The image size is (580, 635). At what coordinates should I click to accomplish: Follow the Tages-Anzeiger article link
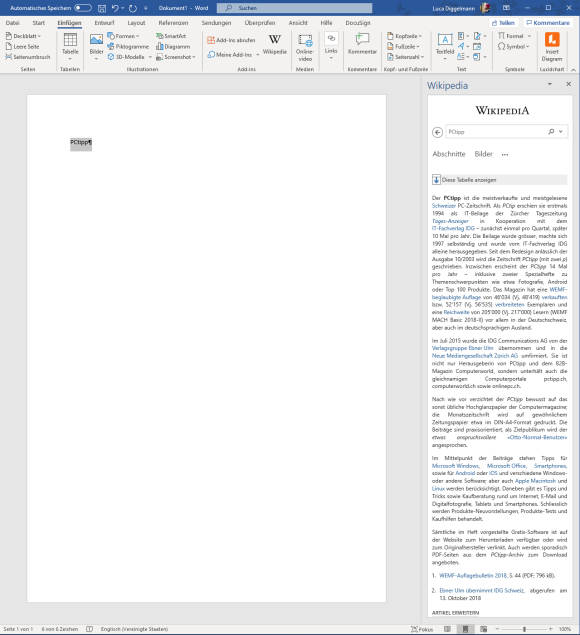tap(450, 221)
